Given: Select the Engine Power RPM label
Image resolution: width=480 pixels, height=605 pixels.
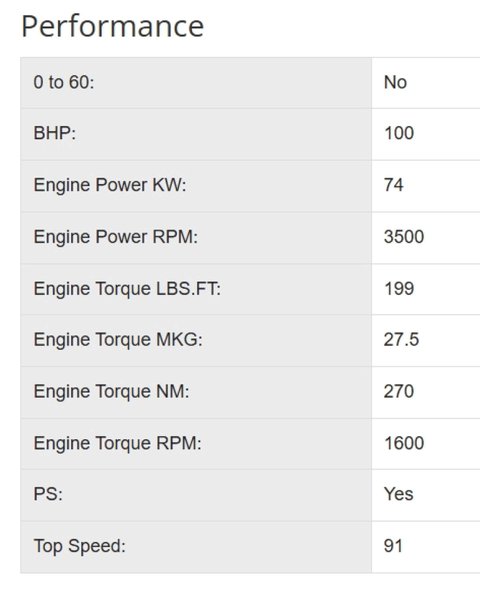Looking at the screenshot, I should tap(115, 237).
